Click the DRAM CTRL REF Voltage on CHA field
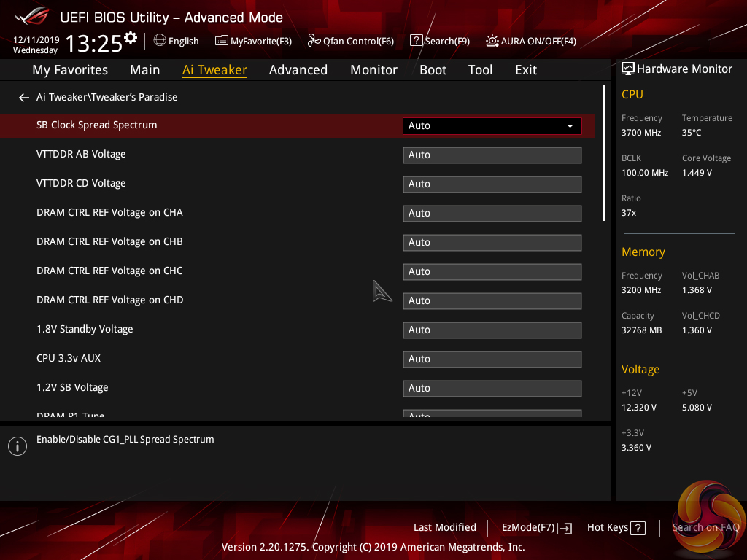The height and width of the screenshot is (560, 747). coord(492,213)
